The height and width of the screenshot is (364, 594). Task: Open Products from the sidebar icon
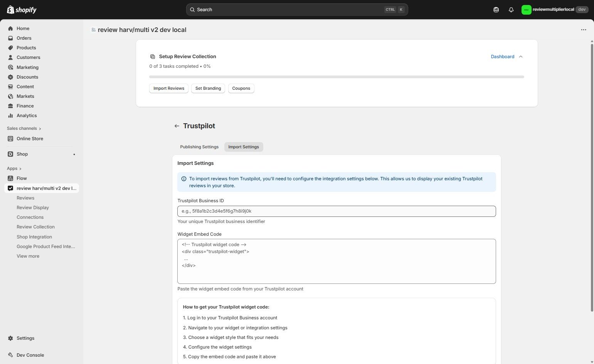point(10,47)
